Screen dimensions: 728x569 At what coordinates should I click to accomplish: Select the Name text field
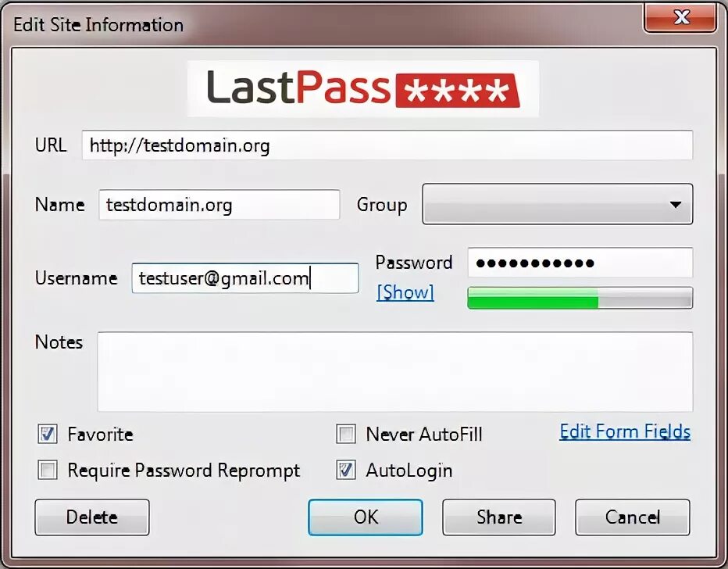coord(219,204)
